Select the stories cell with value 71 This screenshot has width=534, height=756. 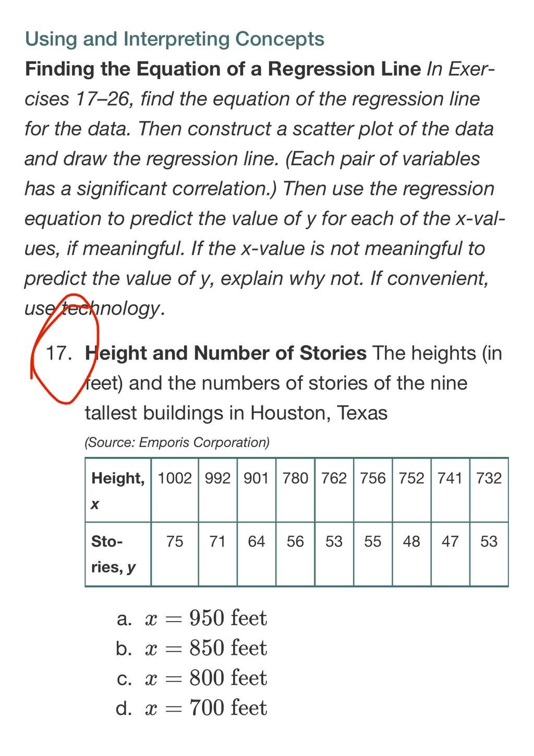[217, 554]
